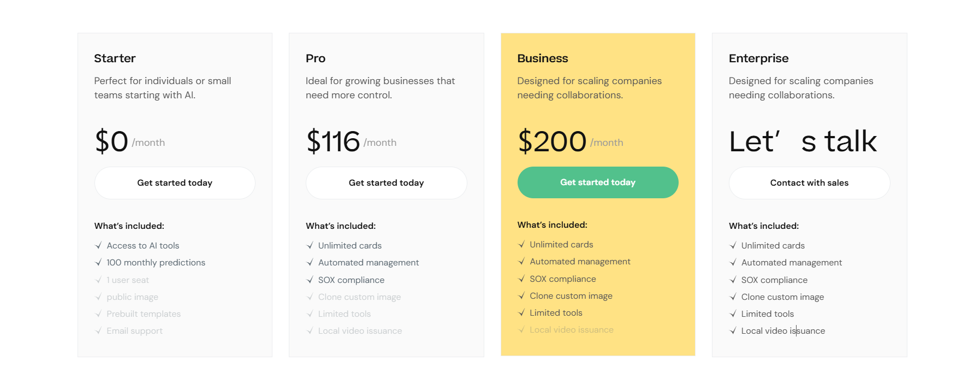This screenshot has height=390, width=980.
Task: Click Pro plan's Unlimited cards checkmark
Action: [310, 246]
